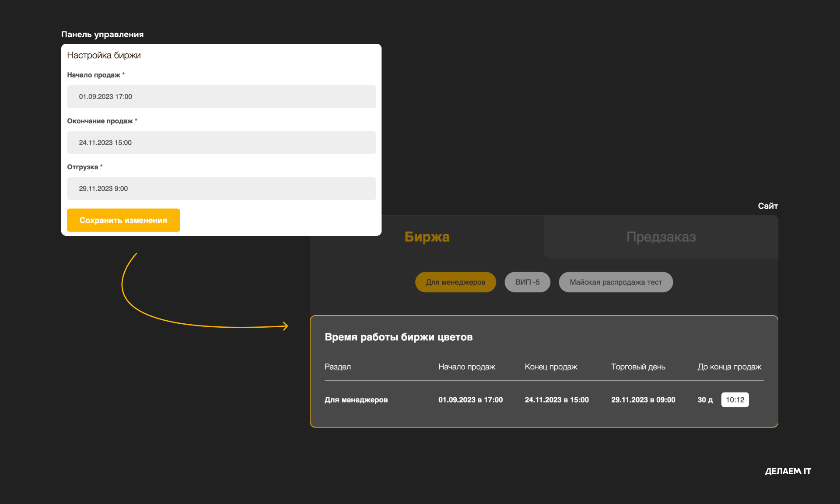
Task: Click the Время работы биржи цветов title
Action: click(399, 337)
